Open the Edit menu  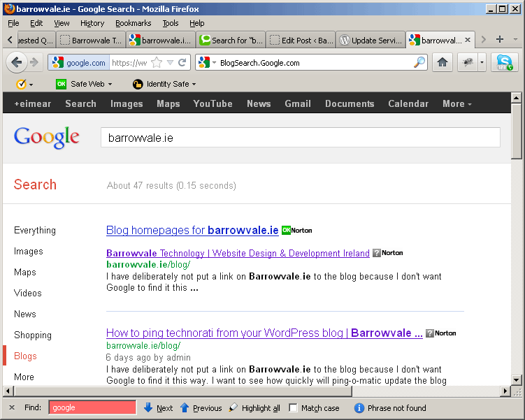36,23
